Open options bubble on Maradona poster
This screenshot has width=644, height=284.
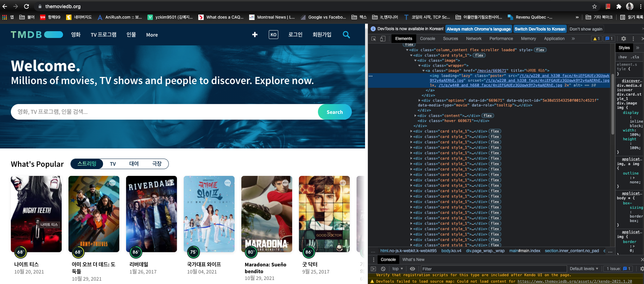(285, 183)
